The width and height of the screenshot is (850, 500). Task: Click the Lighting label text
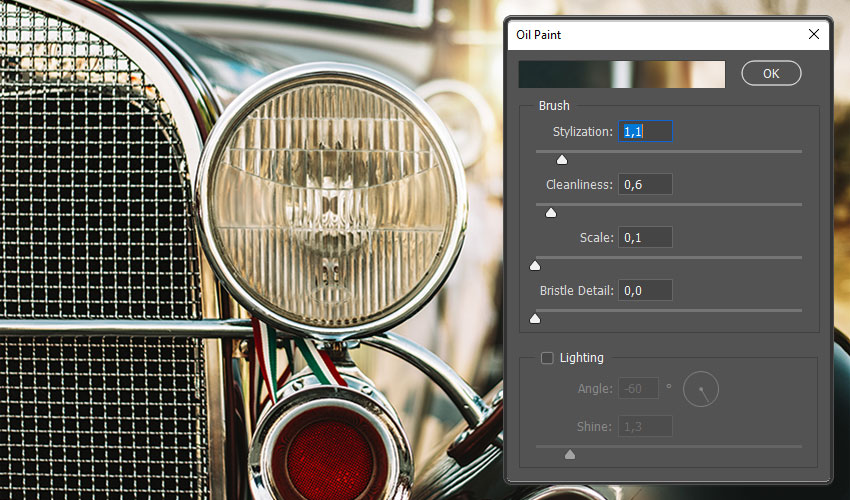point(581,358)
